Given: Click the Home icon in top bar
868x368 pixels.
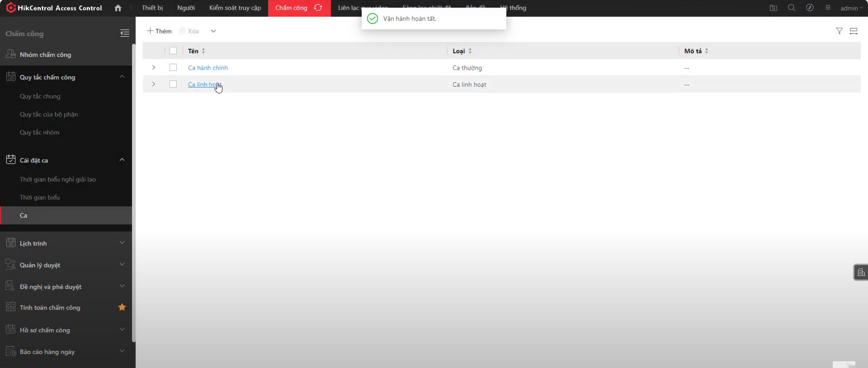Looking at the screenshot, I should 118,8.
